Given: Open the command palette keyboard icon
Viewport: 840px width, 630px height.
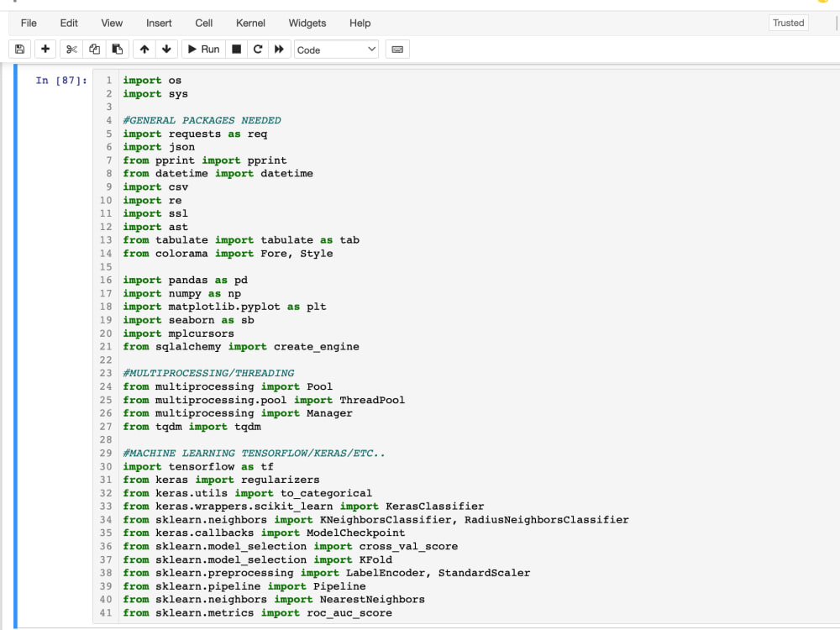Looking at the screenshot, I should [x=397, y=50].
